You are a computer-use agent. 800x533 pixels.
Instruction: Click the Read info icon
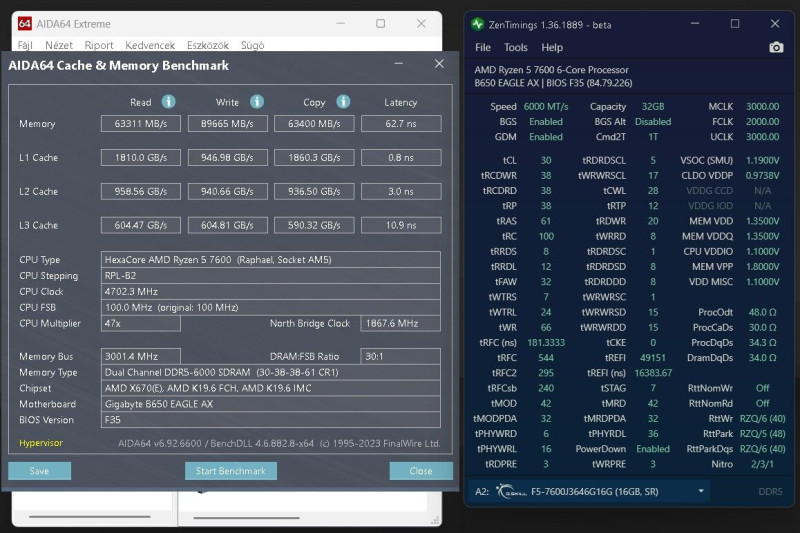pos(168,101)
